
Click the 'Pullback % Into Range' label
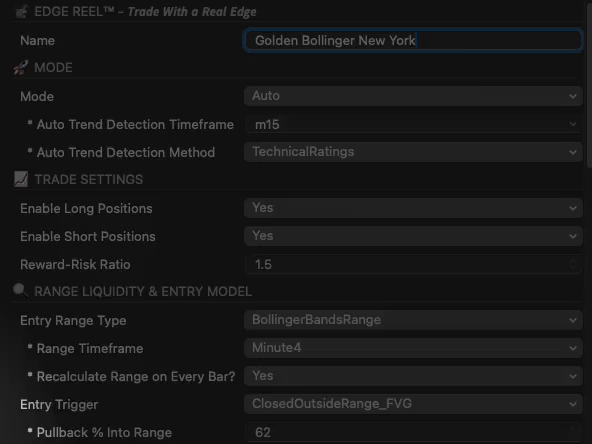point(104,432)
